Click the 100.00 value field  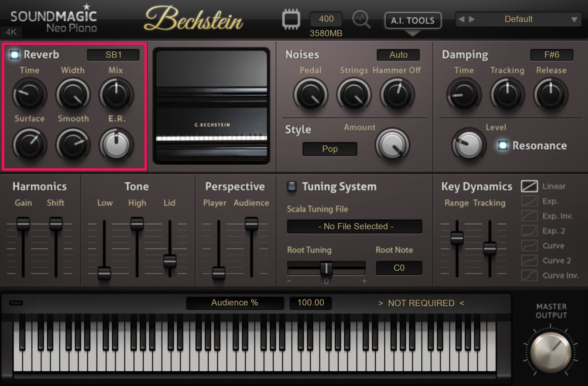(x=311, y=303)
